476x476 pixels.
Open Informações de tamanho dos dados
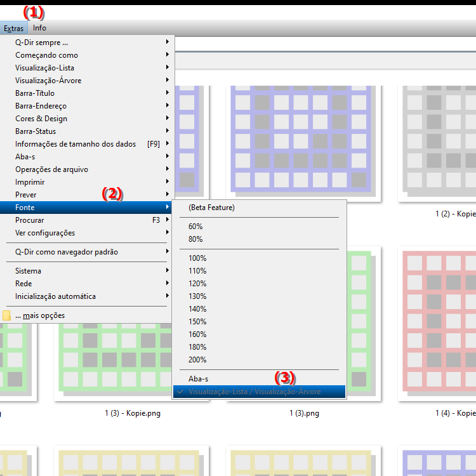pyautogui.click(x=87, y=144)
